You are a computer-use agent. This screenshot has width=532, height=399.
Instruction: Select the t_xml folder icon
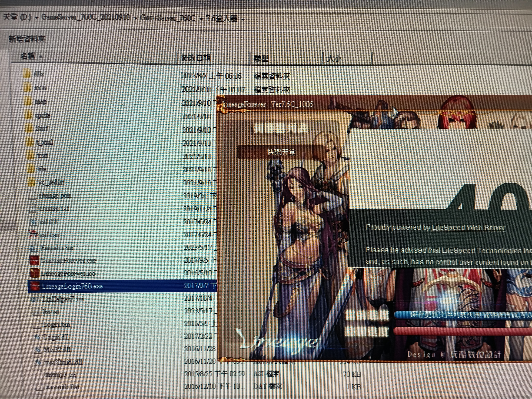[x=29, y=142]
